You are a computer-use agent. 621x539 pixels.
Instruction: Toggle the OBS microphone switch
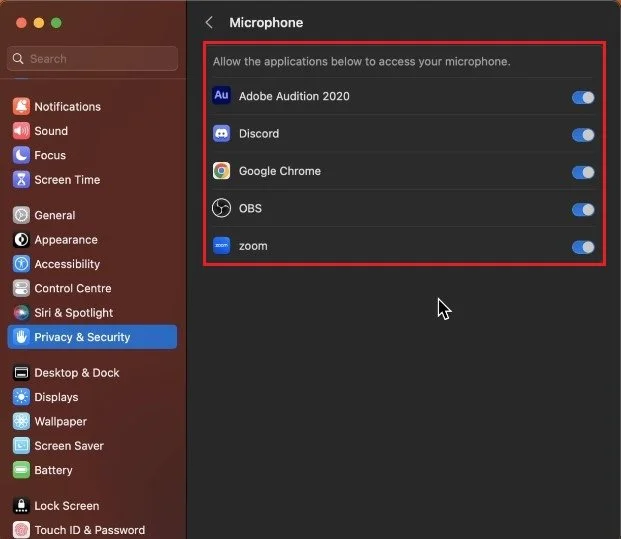[x=583, y=210]
